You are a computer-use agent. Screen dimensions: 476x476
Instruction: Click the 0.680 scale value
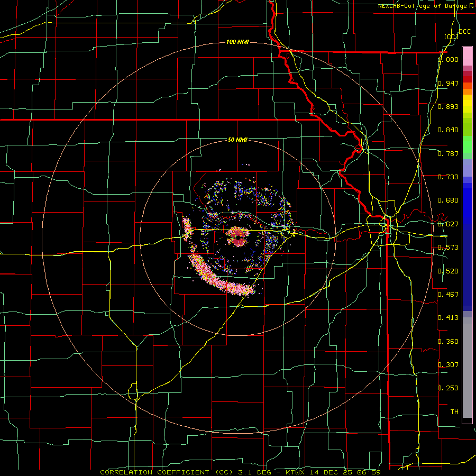[x=448, y=200]
